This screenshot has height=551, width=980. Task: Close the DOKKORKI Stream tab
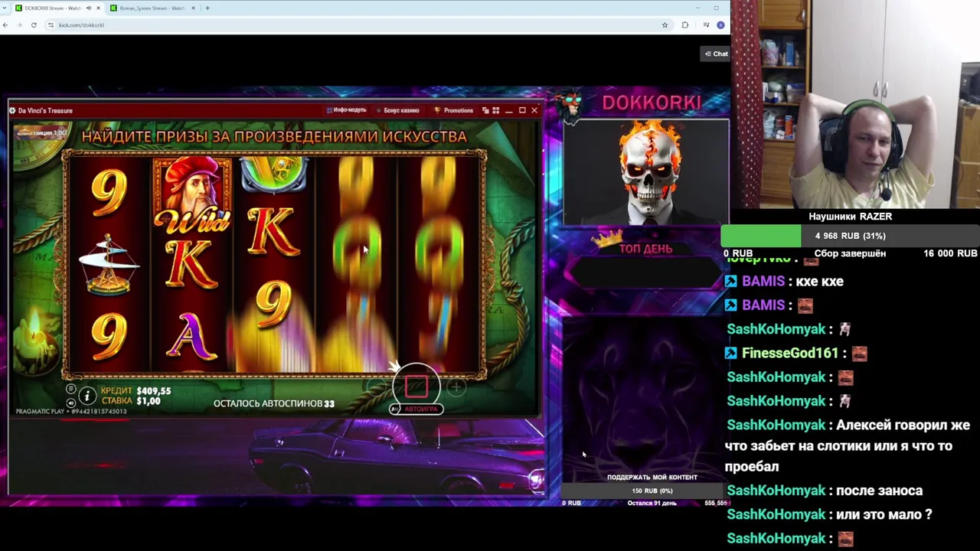pos(100,8)
